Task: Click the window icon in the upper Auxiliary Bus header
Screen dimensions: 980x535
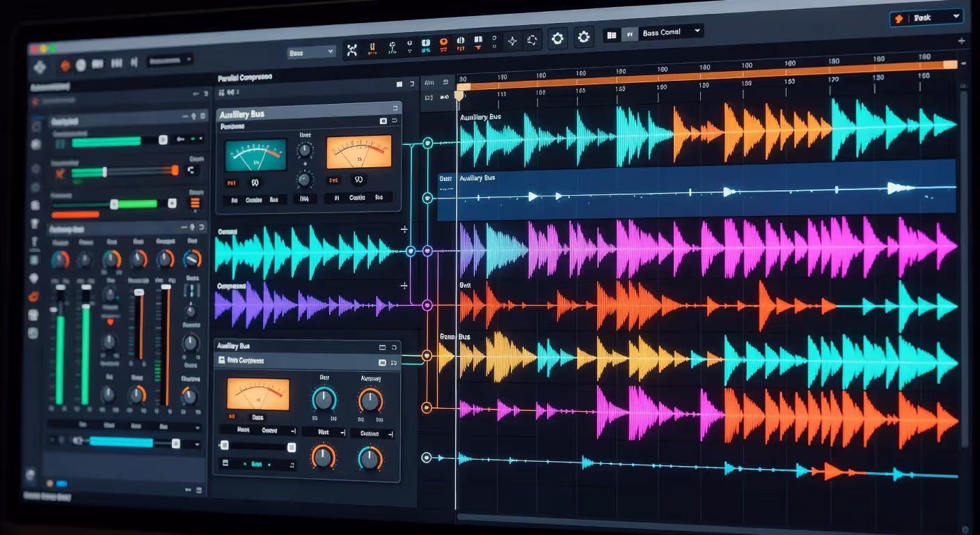Action: (383, 121)
